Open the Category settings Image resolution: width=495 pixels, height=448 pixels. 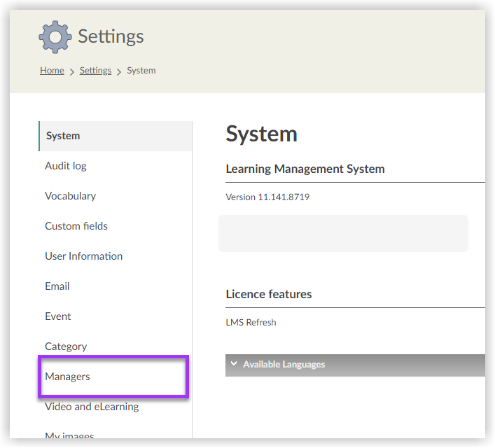click(x=66, y=346)
